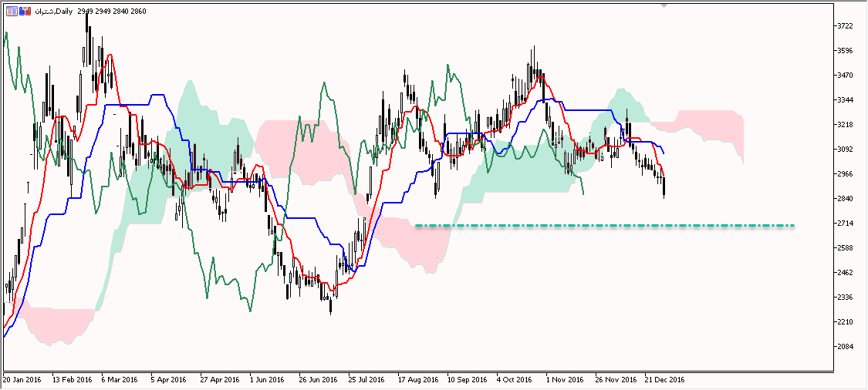Click the 2462 price scale label
The width and height of the screenshot is (868, 390).
[x=846, y=273]
